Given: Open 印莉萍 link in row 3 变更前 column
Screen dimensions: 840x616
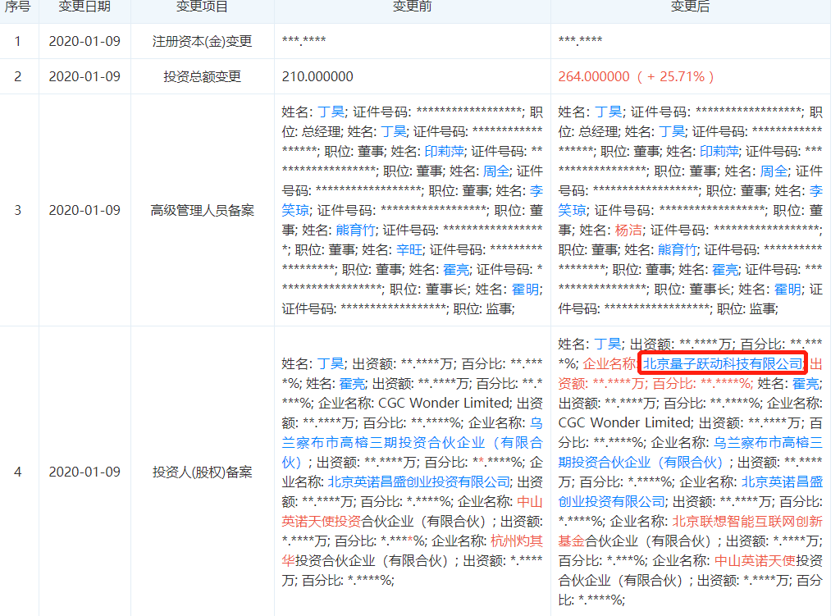Looking at the screenshot, I should coord(444,152).
